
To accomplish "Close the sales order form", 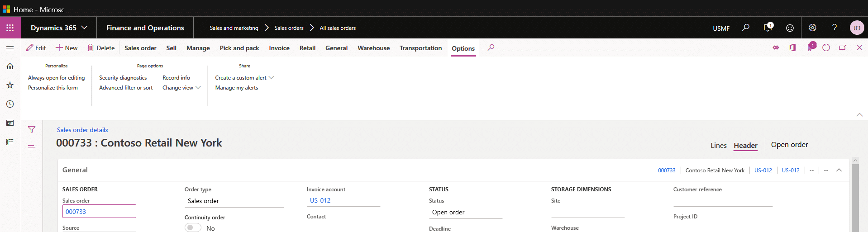I will [x=859, y=47].
